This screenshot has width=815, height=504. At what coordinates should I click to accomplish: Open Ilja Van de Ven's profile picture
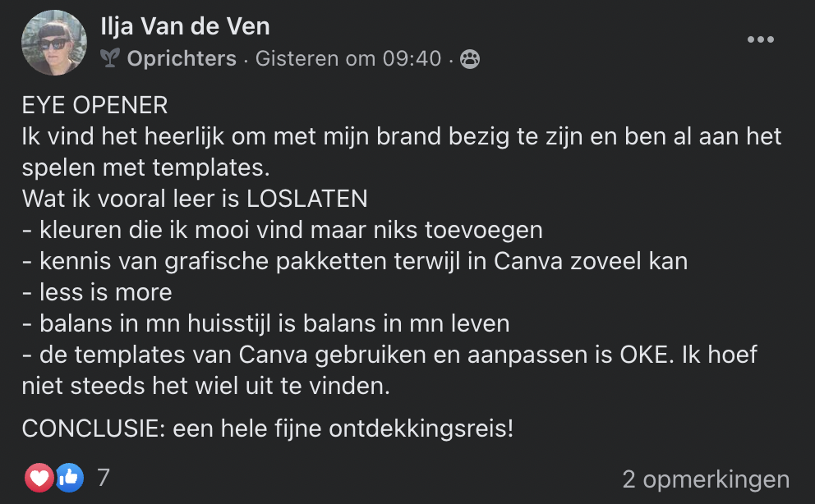[x=55, y=43]
